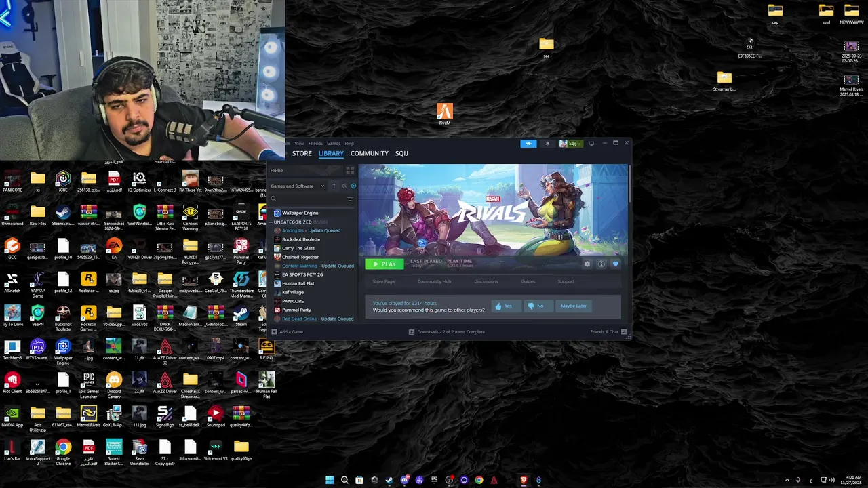Select the Marvel Rivals desktop shortcut
This screenshot has width=868, height=488.
point(89,417)
